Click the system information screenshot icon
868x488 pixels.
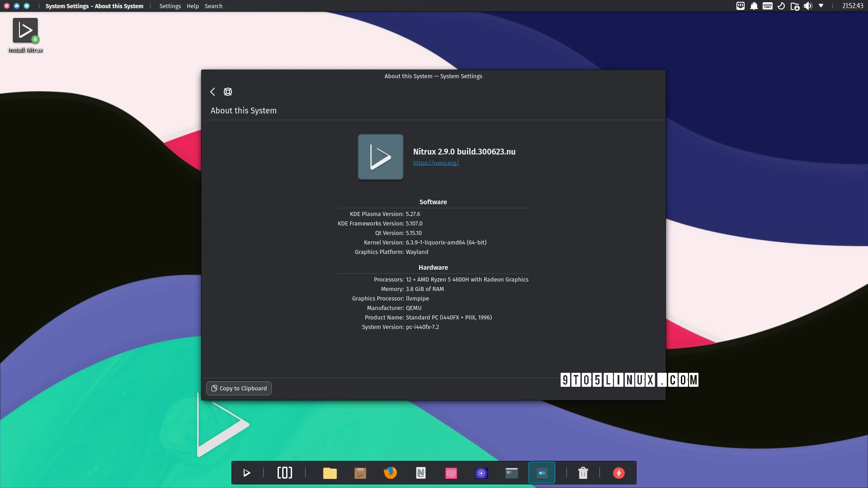pos(228,92)
